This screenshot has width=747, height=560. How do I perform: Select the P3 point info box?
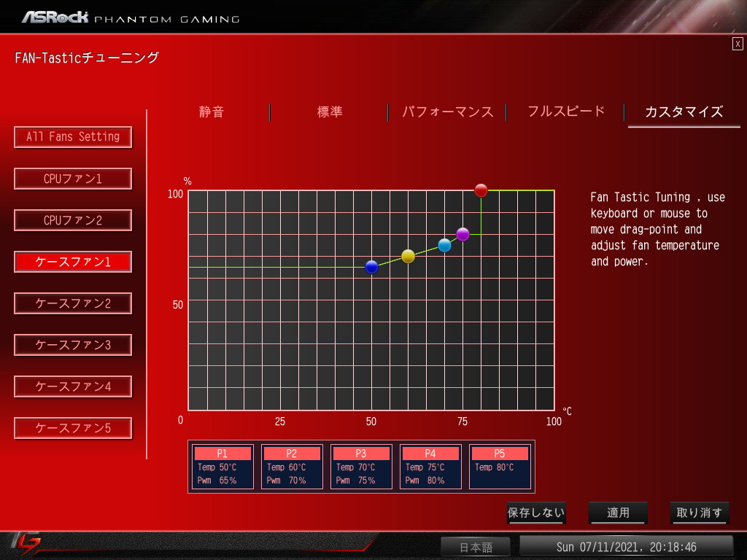click(x=361, y=467)
